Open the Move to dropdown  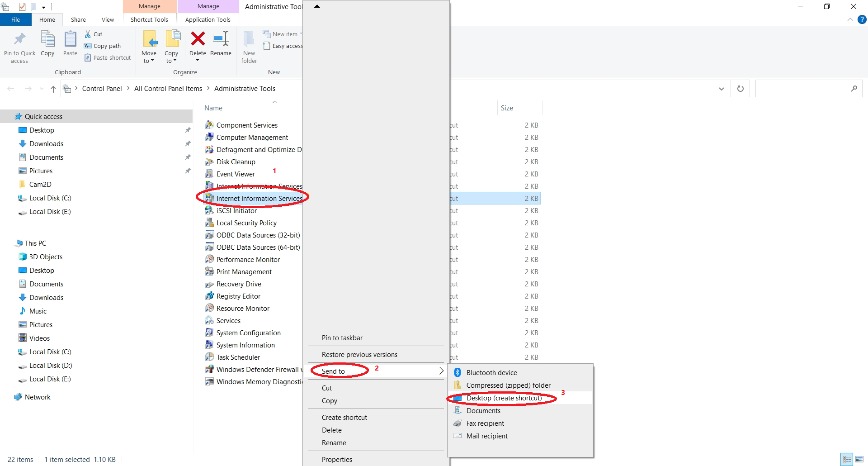tap(149, 61)
